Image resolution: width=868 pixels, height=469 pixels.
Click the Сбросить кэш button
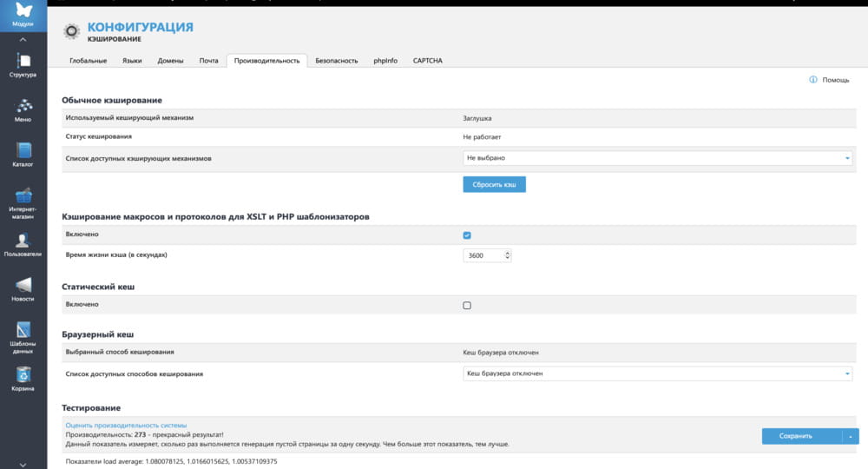click(494, 185)
